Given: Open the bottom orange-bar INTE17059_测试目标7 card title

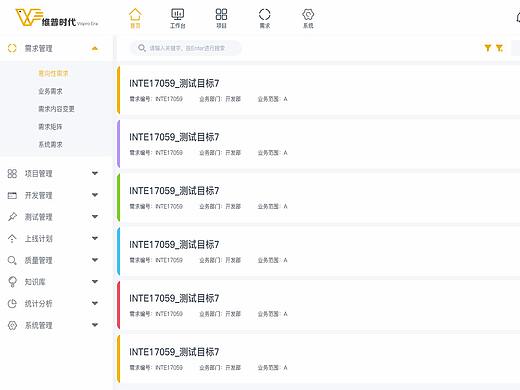Looking at the screenshot, I should coord(174,352).
